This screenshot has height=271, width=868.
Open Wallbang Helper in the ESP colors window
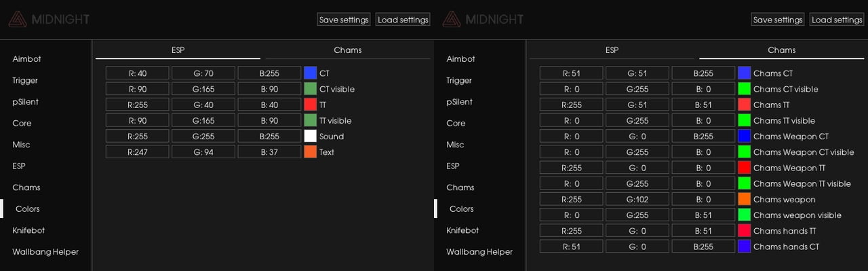click(x=45, y=251)
